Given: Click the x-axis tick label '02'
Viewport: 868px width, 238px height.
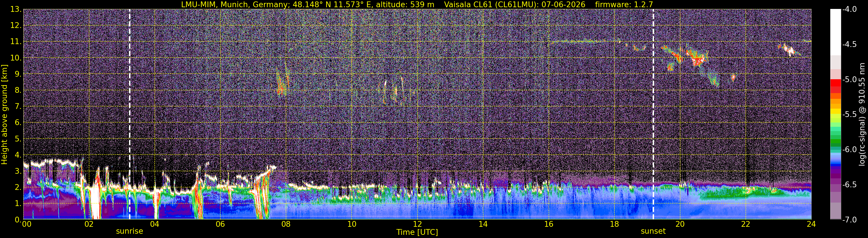Looking at the screenshot, I should [89, 224].
